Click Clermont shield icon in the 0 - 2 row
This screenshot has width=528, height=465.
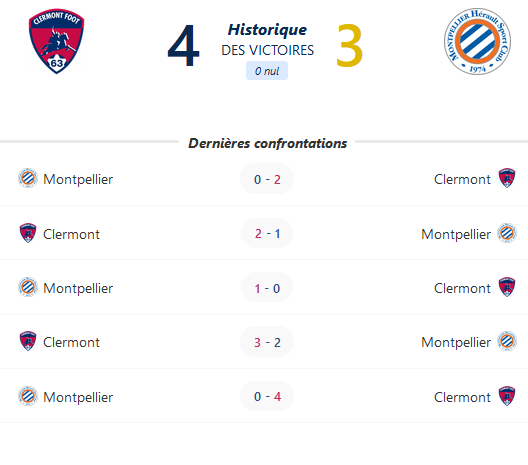point(507,178)
